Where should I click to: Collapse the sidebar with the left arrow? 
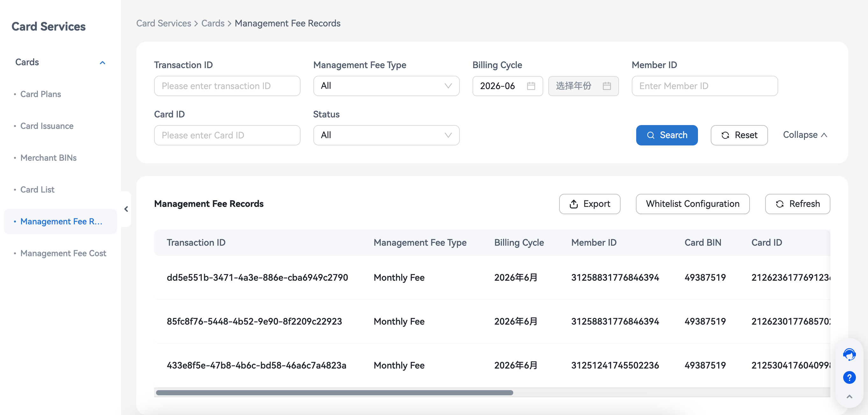[126, 209]
